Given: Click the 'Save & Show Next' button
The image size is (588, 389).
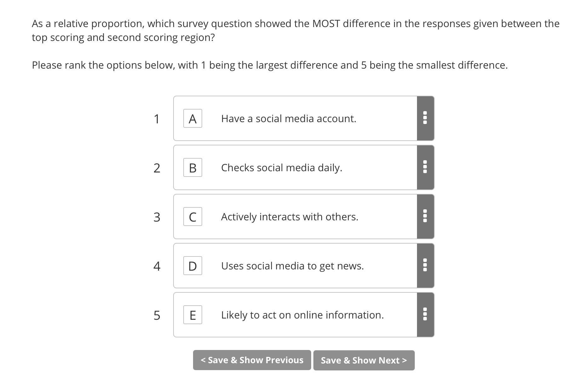Looking at the screenshot, I should [x=364, y=360].
